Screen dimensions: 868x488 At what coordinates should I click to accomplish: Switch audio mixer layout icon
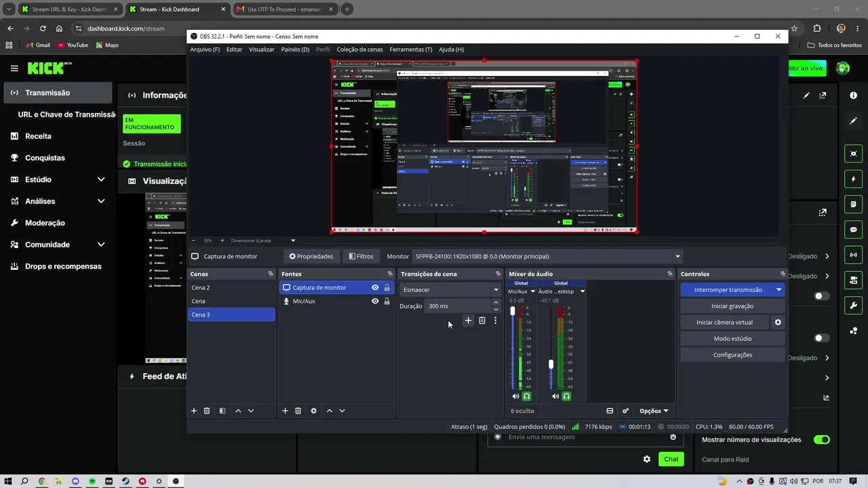click(x=610, y=411)
